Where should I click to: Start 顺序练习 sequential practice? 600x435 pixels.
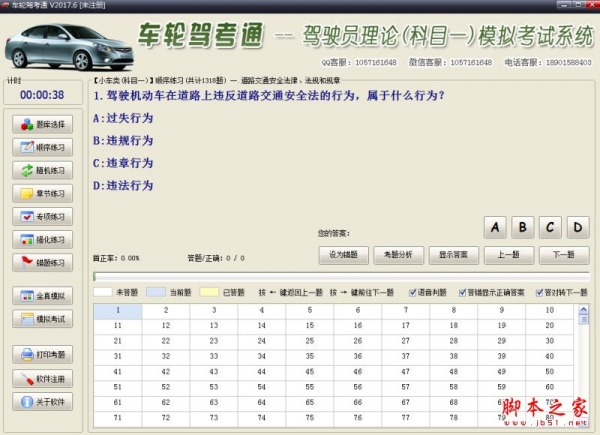[x=42, y=147]
